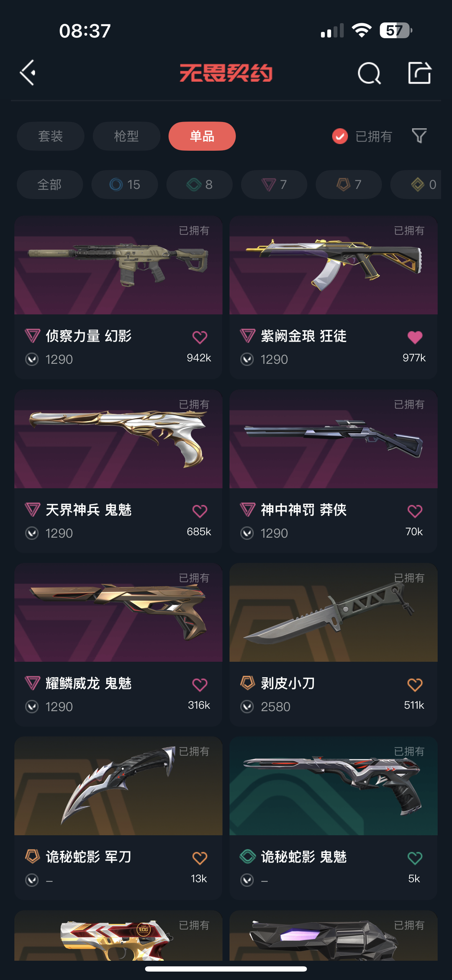Open the 诡秘蛇影 军刀 knife thumbnail
This screenshot has height=980, width=452.
pos(118,786)
